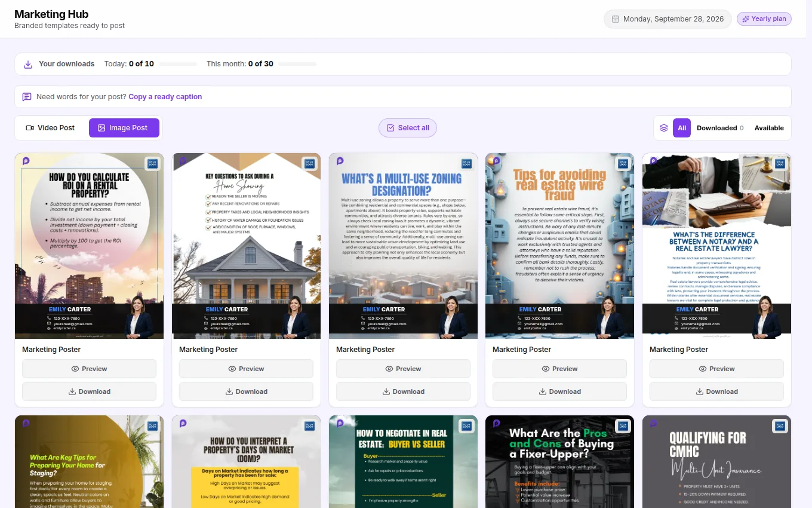The image size is (812, 508).
Task: Open Copy a ready caption link
Action: (165, 97)
